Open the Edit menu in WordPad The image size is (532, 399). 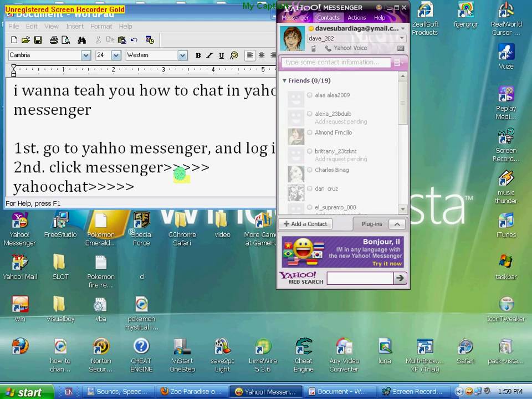32,26
